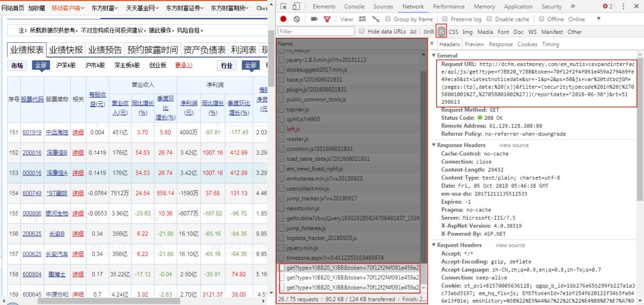The image size is (644, 305).
Task: Clear the network log with the clear icon
Action: (x=296, y=19)
